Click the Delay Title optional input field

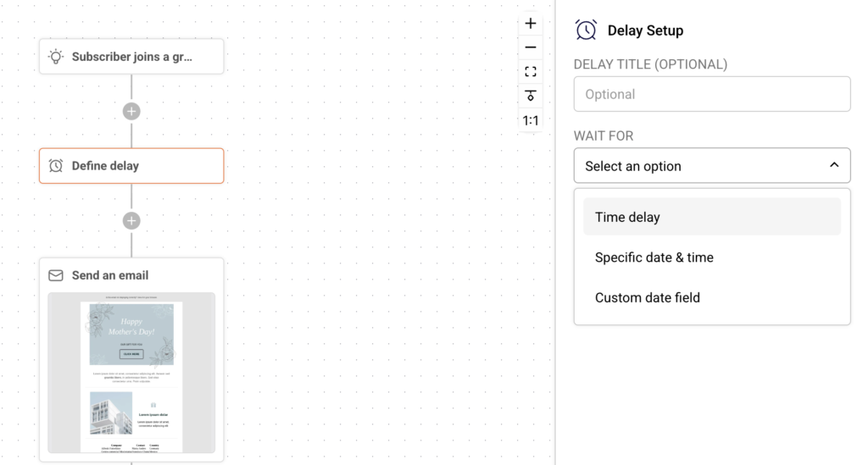[712, 94]
